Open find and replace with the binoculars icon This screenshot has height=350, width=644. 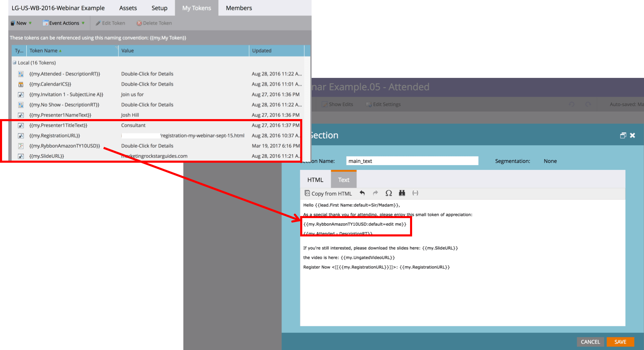point(402,193)
